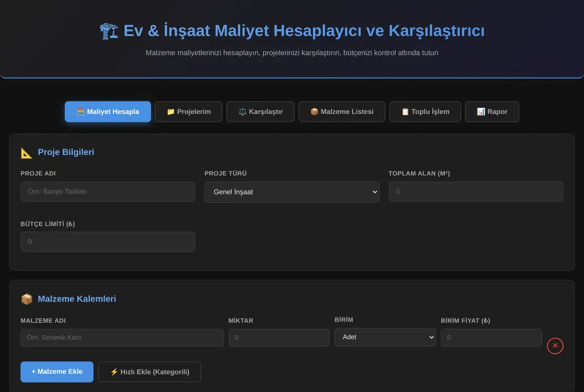Remove the material row with red X
This screenshot has width=584, height=392.
(x=555, y=346)
